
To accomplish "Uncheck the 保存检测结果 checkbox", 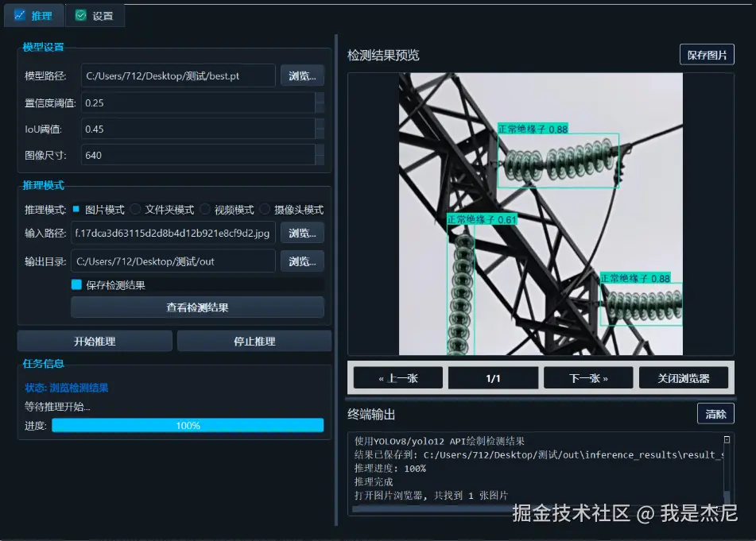I will tap(77, 283).
